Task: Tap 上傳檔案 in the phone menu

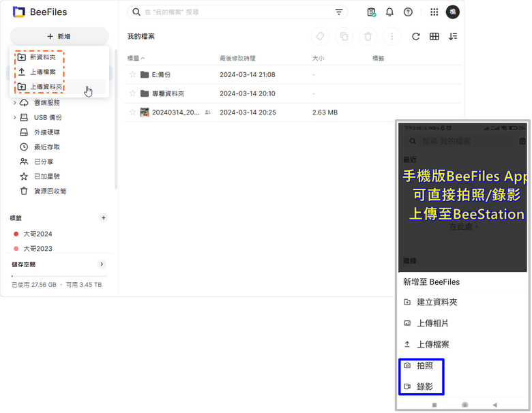Action: (432, 344)
